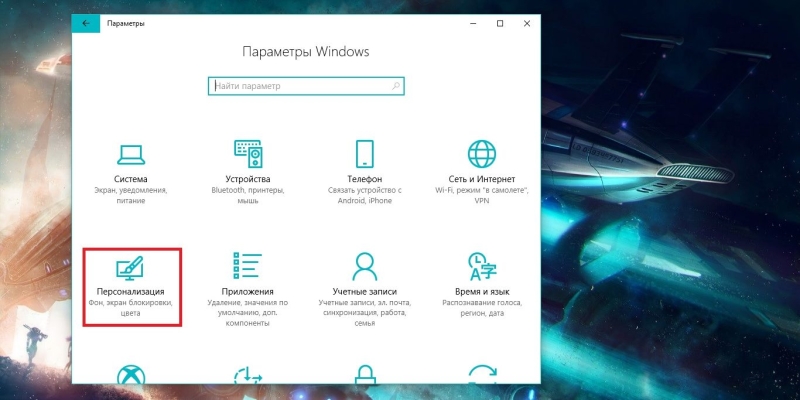Click the 'Устройства' label
This screenshot has width=800, height=400.
pos(248,179)
